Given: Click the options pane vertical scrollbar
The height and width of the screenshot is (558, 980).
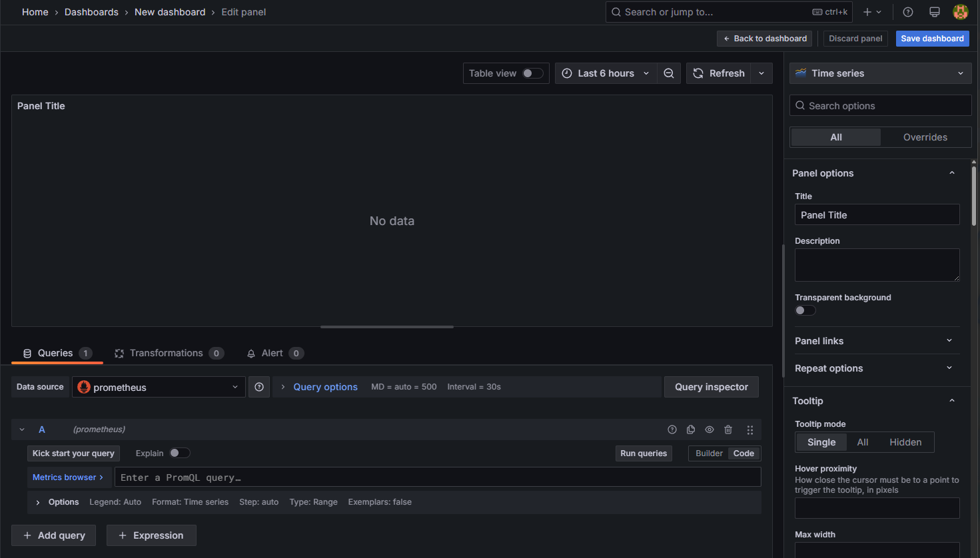Looking at the screenshot, I should [974, 195].
